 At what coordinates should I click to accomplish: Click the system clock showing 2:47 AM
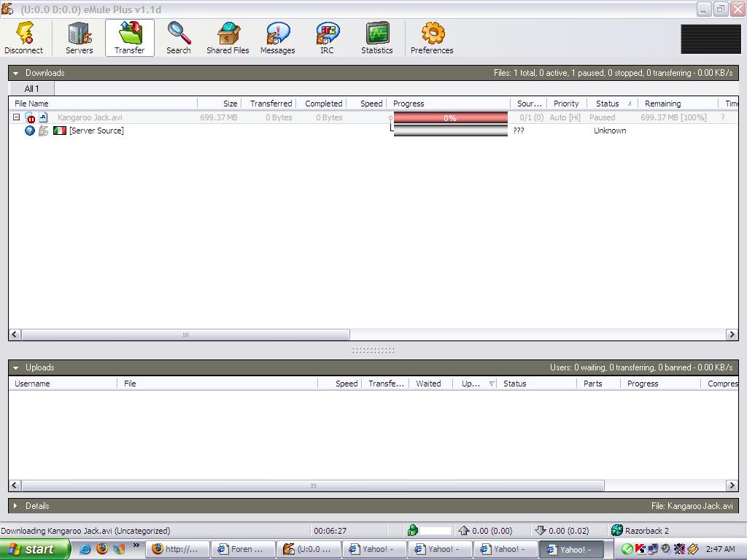[x=720, y=549]
